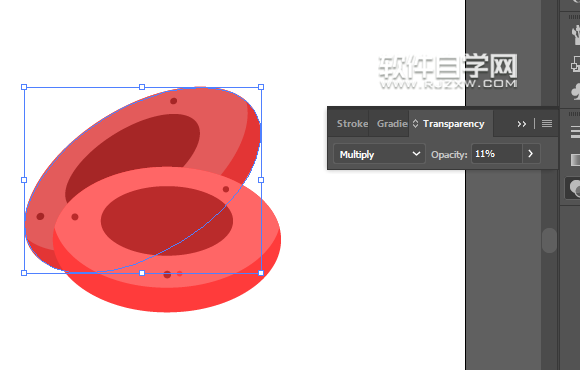Click the overlapping squares panel icon
Image resolution: width=580 pixels, height=370 pixels.
(x=576, y=65)
